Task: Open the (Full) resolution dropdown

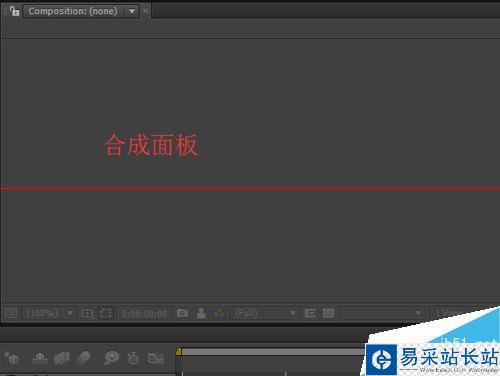Action: [264, 313]
